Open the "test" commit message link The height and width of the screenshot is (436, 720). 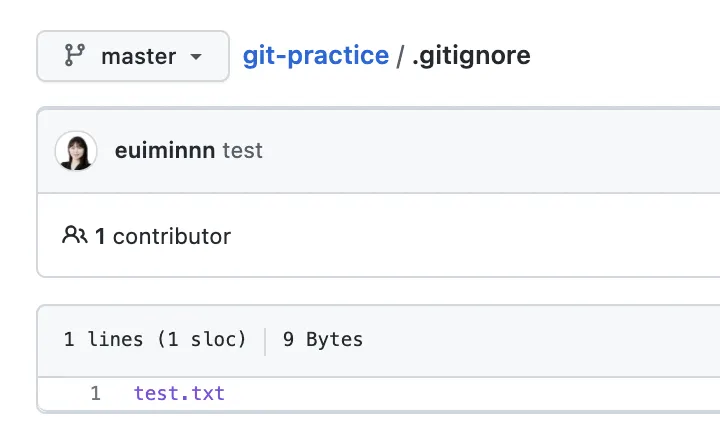242,151
